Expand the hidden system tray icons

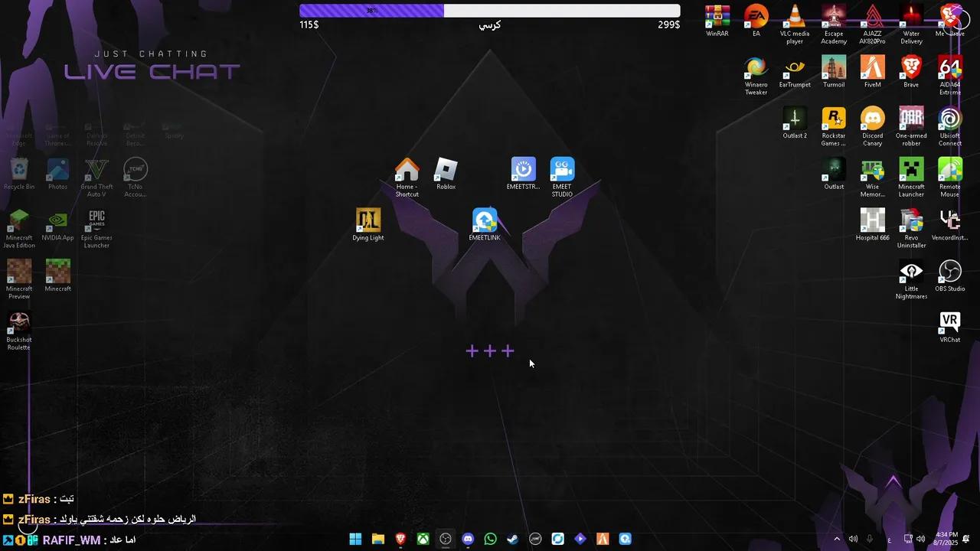837,539
